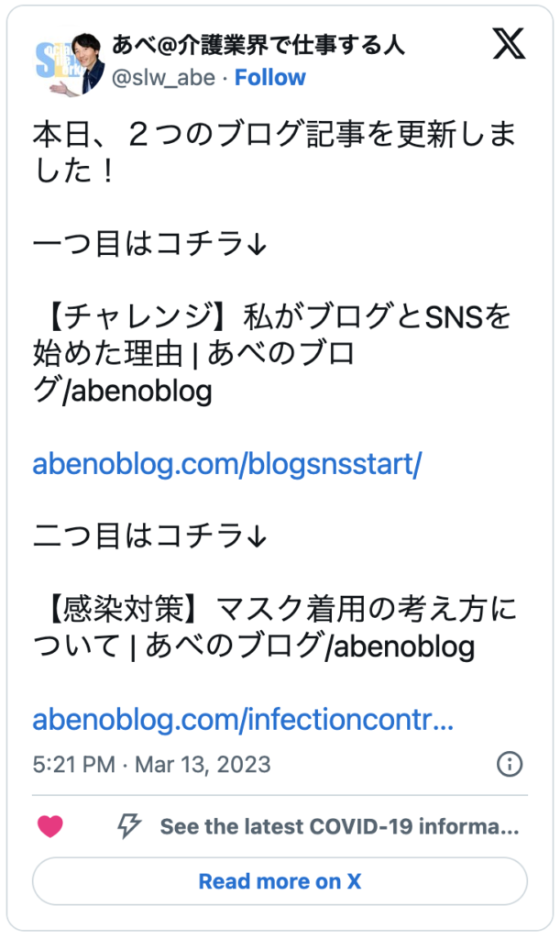Open See the latest COVID-19 information link

(x=339, y=826)
